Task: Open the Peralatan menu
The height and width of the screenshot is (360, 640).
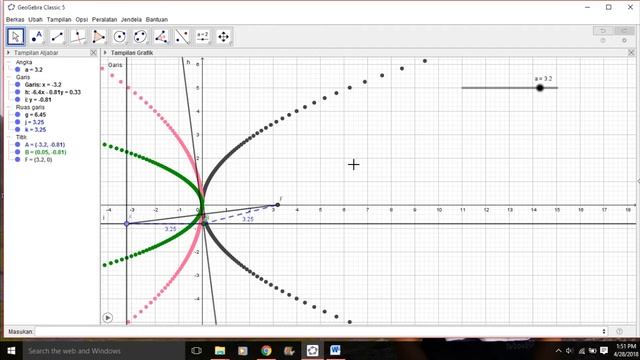Action: pyautogui.click(x=104, y=20)
